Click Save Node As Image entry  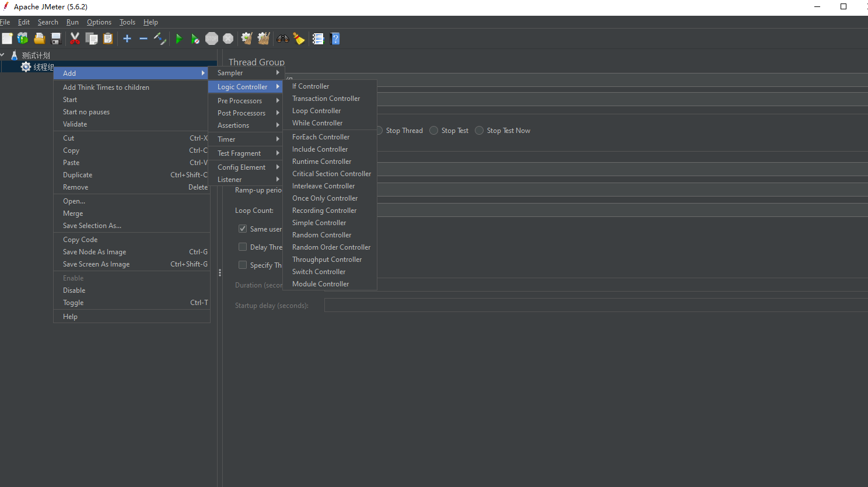[132, 252]
